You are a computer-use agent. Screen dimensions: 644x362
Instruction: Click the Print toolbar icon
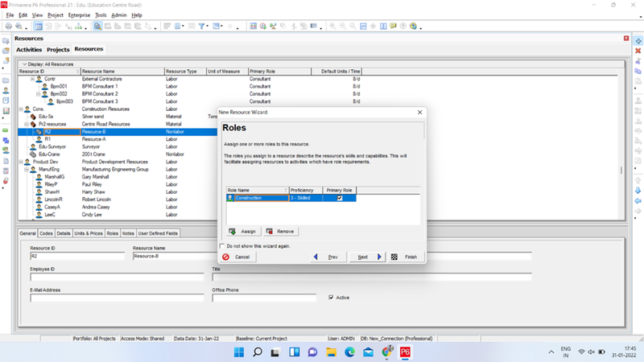click(x=8, y=27)
